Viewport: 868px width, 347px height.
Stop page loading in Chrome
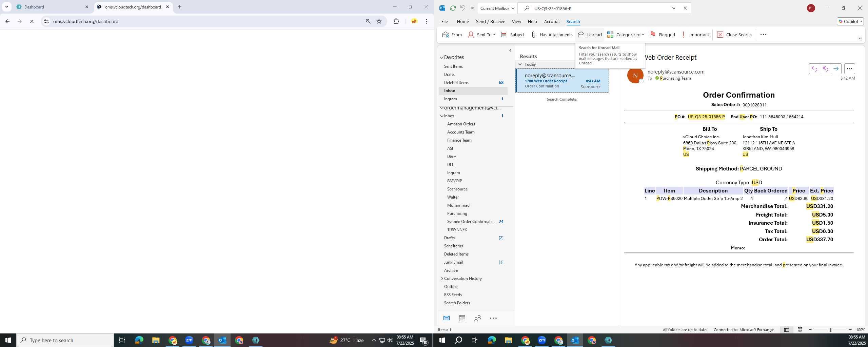click(32, 21)
